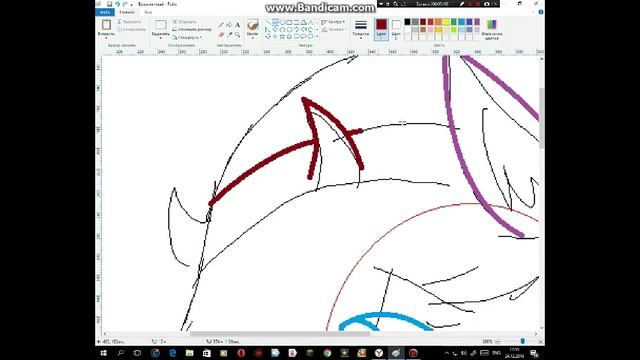The image size is (640, 360).
Task: Activate the Color 2 background box
Action: click(396, 29)
